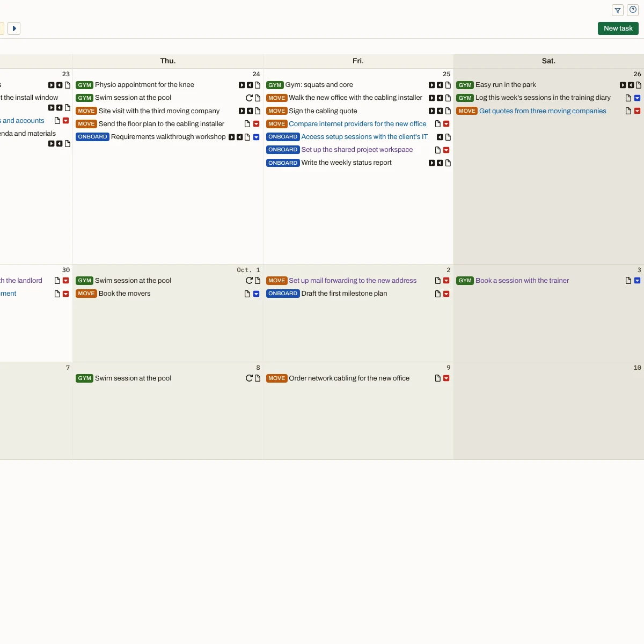This screenshot has height=644, width=644.
Task: Open note icon for Gym: squats and core
Action: (448, 85)
